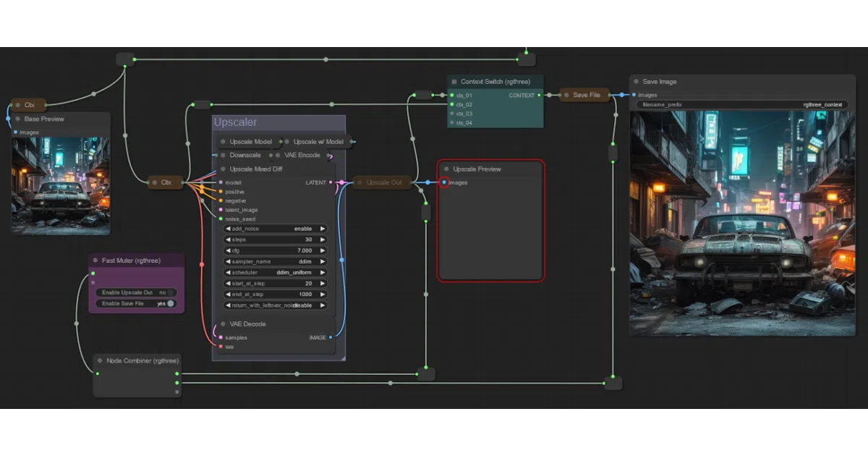Click the Fast Muter node's title dot
This screenshot has width=868, height=456.
click(95, 261)
